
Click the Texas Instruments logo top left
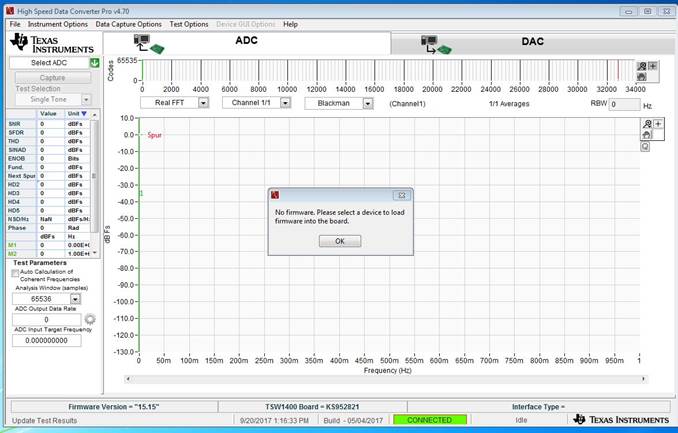(52, 44)
